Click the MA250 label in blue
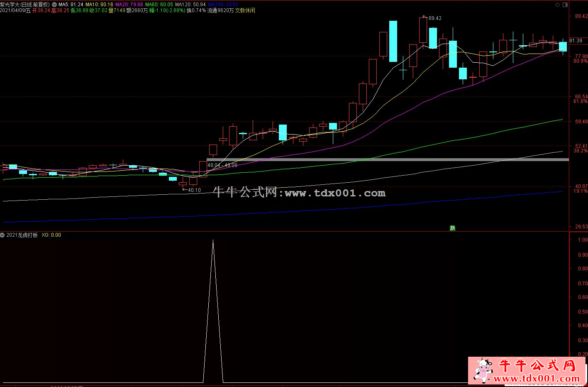Image resolution: width=588 pixels, height=387 pixels. [x=223, y=5]
